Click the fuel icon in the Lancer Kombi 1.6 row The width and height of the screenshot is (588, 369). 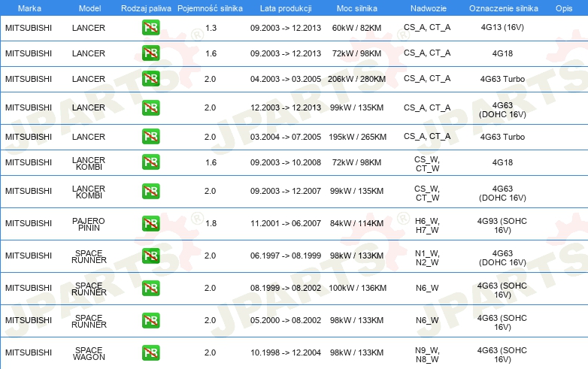pos(150,162)
